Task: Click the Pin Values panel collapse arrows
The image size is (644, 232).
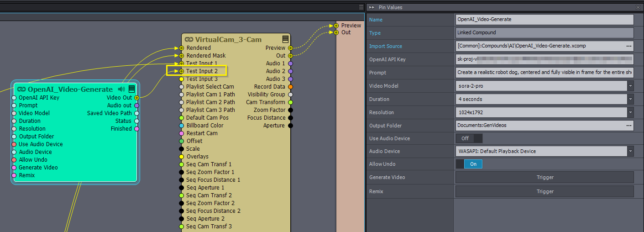Action: (372, 7)
